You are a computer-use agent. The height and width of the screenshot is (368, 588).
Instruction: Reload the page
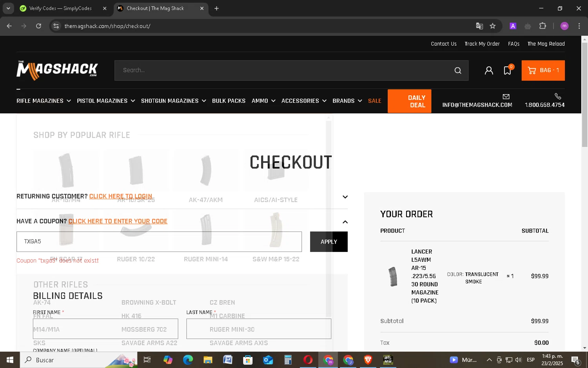[38, 26]
